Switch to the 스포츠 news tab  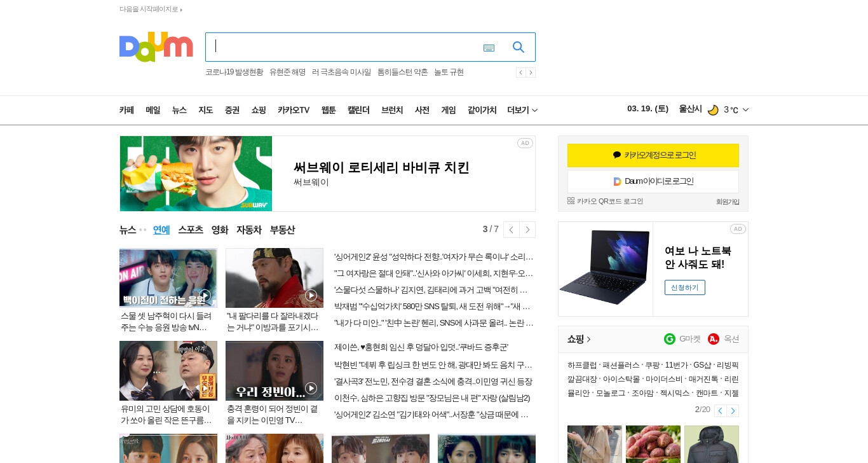(x=191, y=230)
